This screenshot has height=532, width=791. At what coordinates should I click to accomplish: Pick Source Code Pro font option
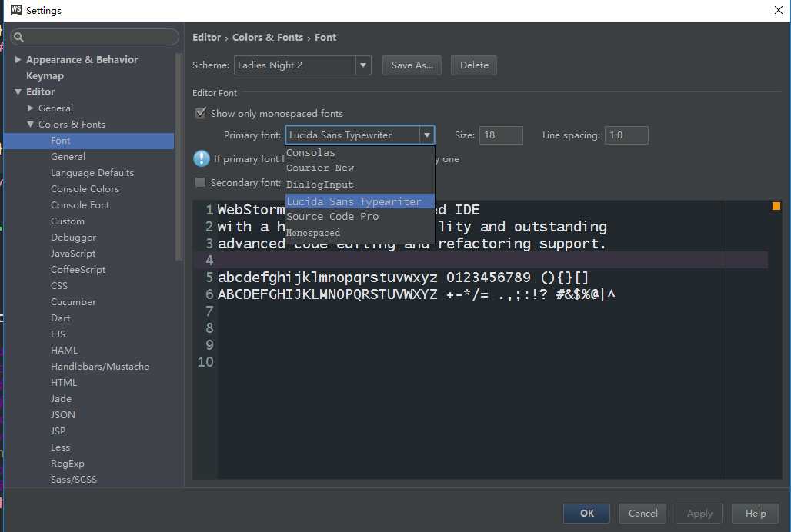359,216
